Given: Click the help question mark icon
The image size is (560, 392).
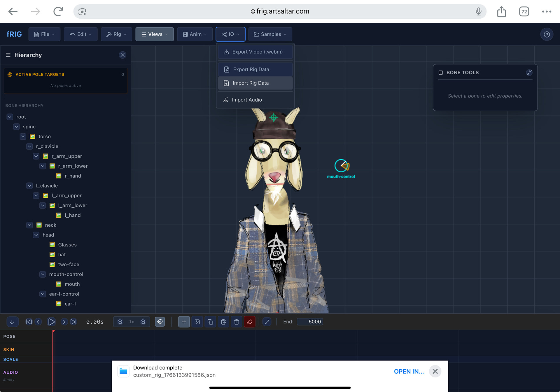Looking at the screenshot, I should point(547,34).
